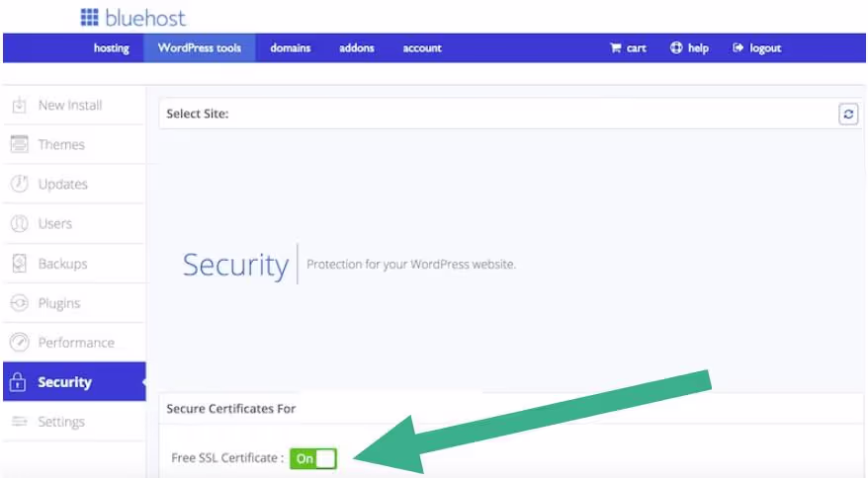Click the Plugins sidebar icon
The image size is (868, 478).
point(20,303)
